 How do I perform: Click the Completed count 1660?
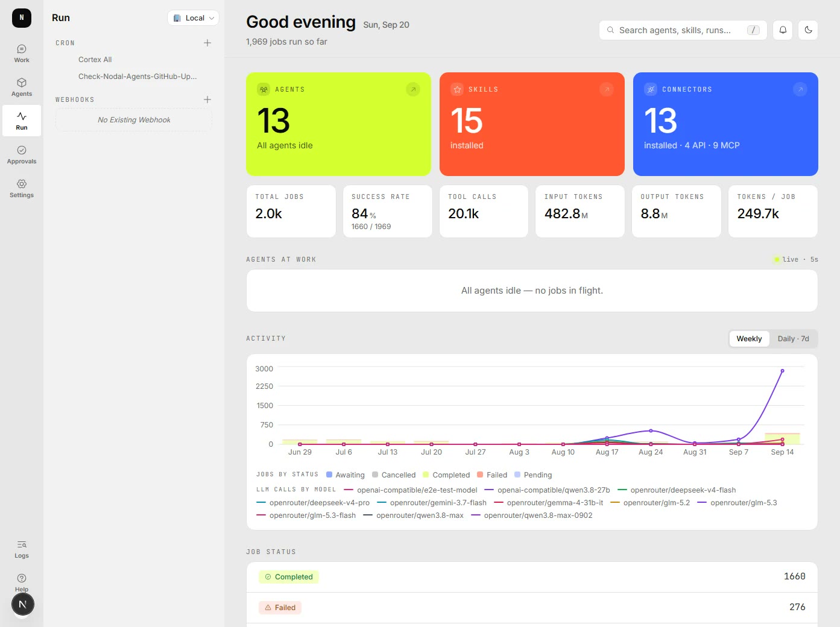click(795, 576)
